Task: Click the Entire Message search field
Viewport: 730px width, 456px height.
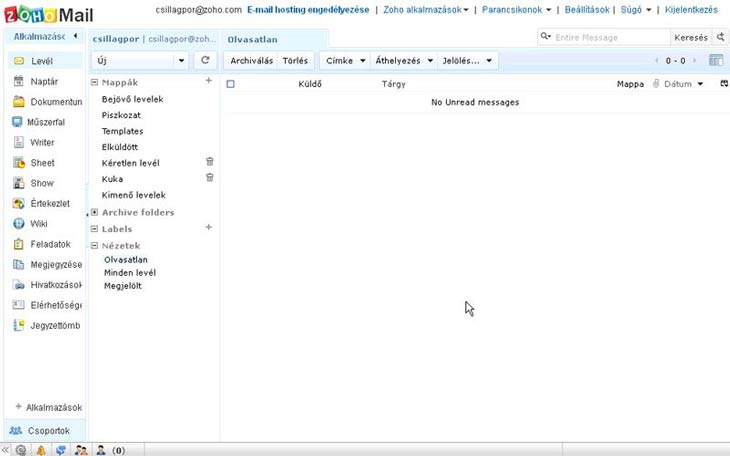Action: [610, 37]
